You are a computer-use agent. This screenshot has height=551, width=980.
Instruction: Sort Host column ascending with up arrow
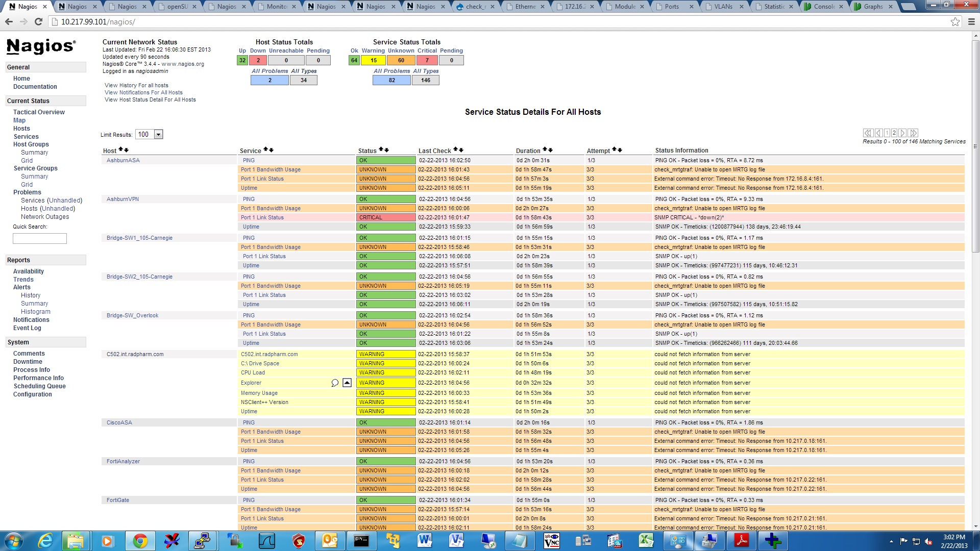pos(120,150)
